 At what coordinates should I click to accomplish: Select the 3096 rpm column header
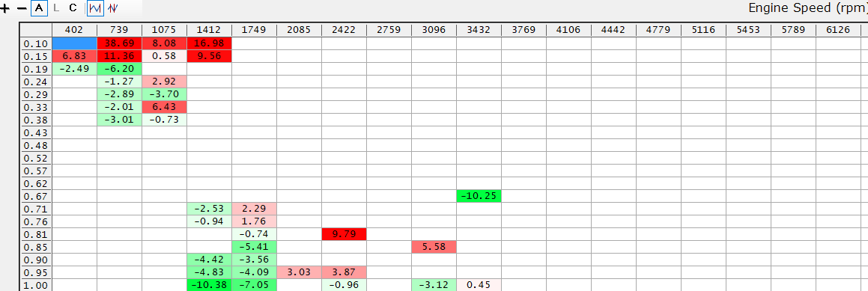(434, 30)
